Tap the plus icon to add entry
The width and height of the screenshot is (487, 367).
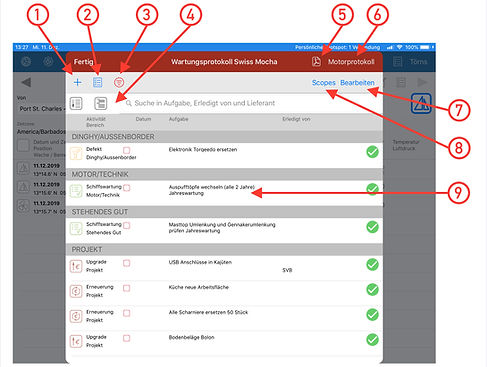(77, 82)
